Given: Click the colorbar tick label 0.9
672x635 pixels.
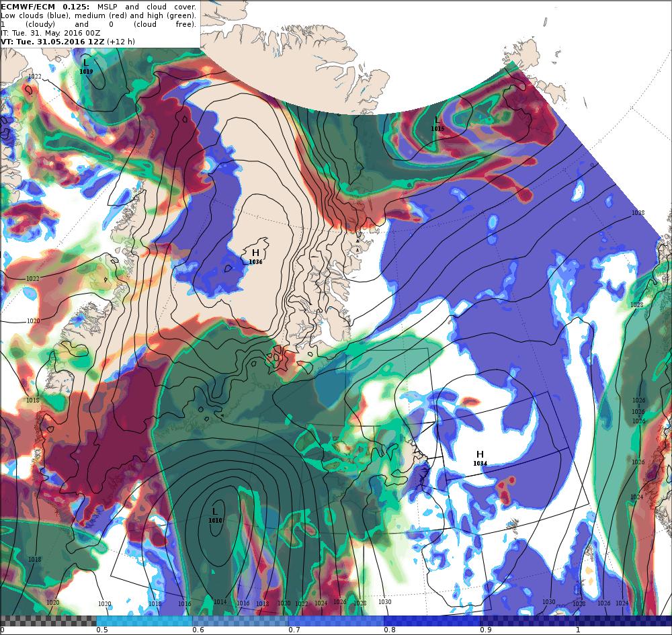Looking at the screenshot, I should 486,630.
